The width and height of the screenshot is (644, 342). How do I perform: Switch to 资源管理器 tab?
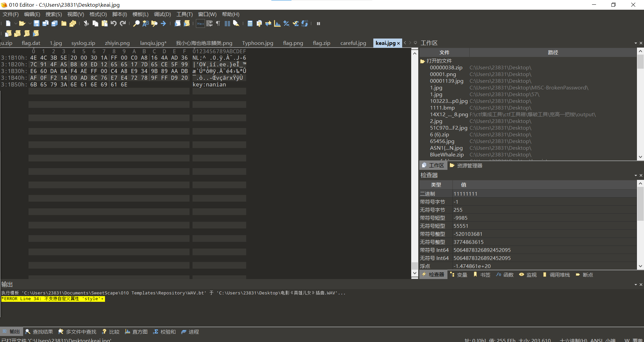click(466, 165)
